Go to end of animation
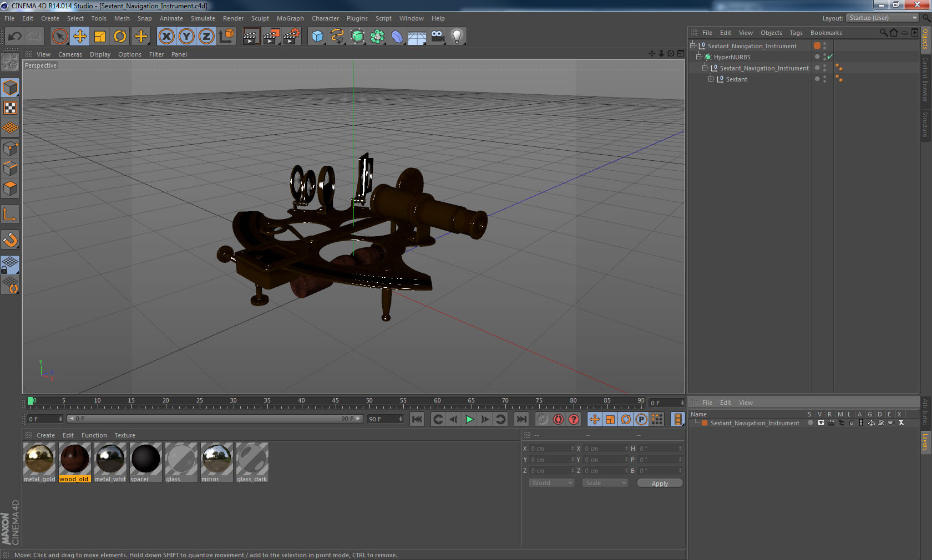Image resolution: width=932 pixels, height=560 pixels. (521, 419)
